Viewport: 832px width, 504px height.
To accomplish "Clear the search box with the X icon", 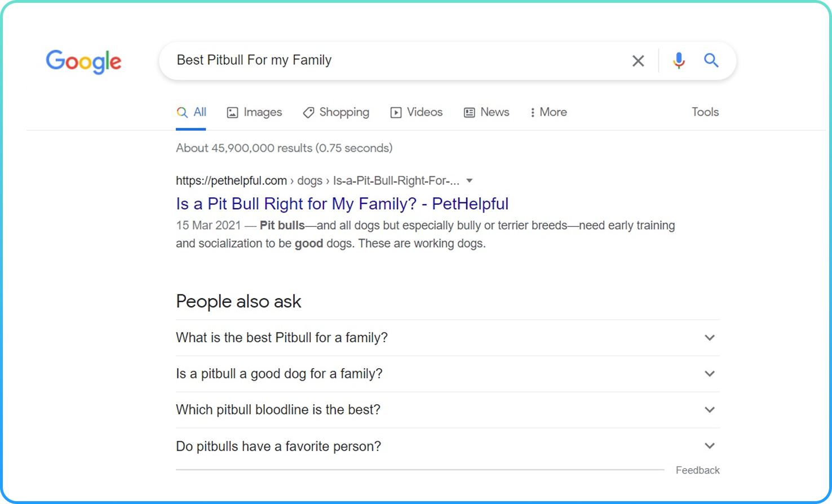I will tap(638, 61).
